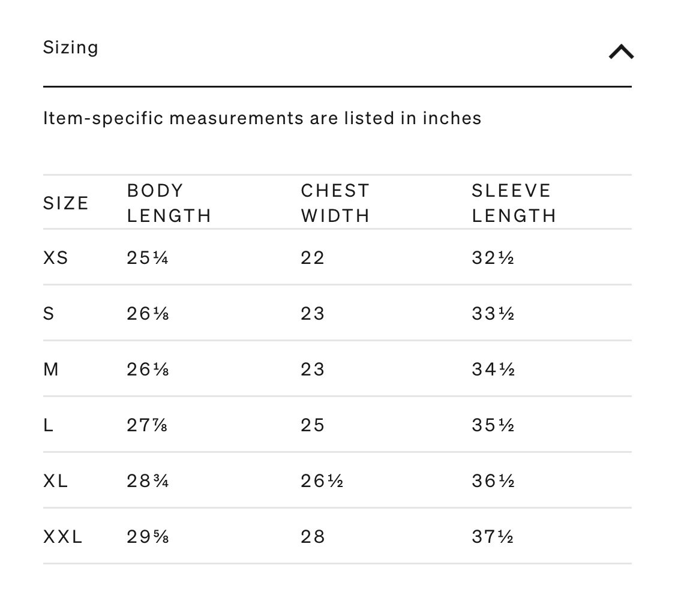Click the item-specific measurements note text
Screen dimensions: 675x616
(x=262, y=118)
